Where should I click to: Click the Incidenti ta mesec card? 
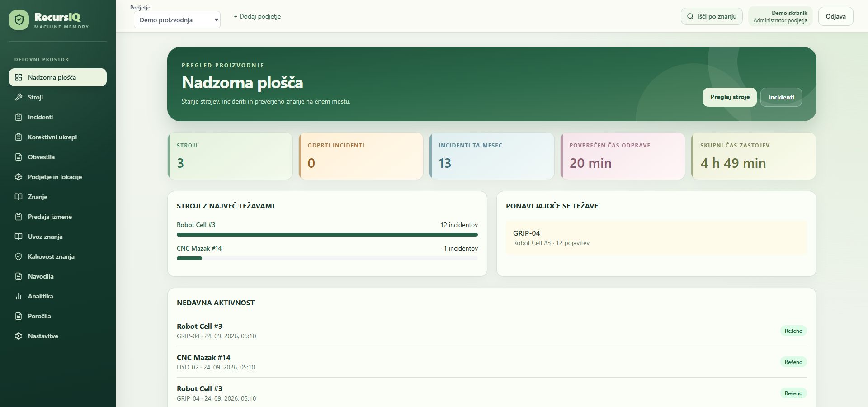click(492, 156)
